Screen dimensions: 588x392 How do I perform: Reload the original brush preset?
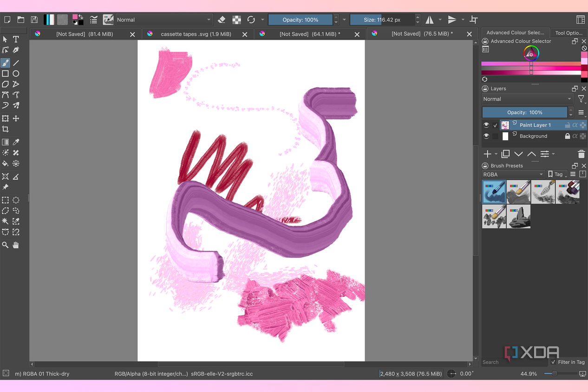point(251,20)
